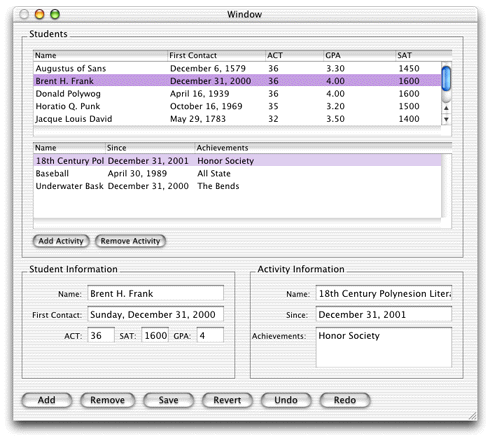Click the Add Activity button

coord(61,241)
